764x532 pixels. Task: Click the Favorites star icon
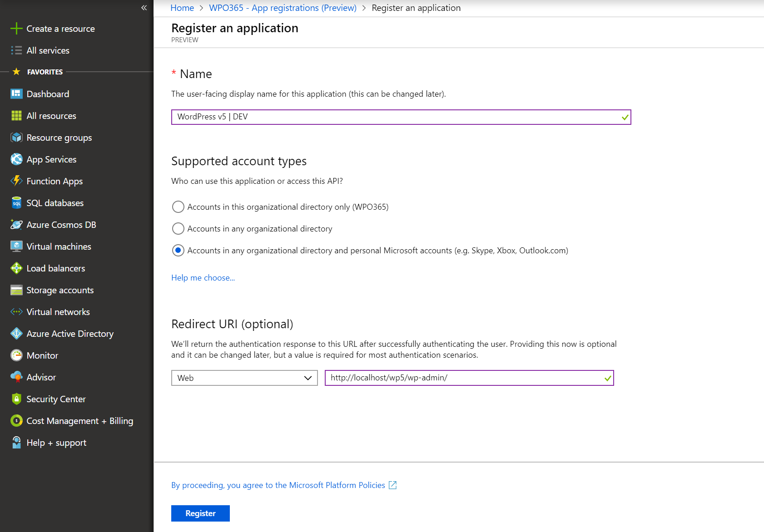tap(16, 72)
